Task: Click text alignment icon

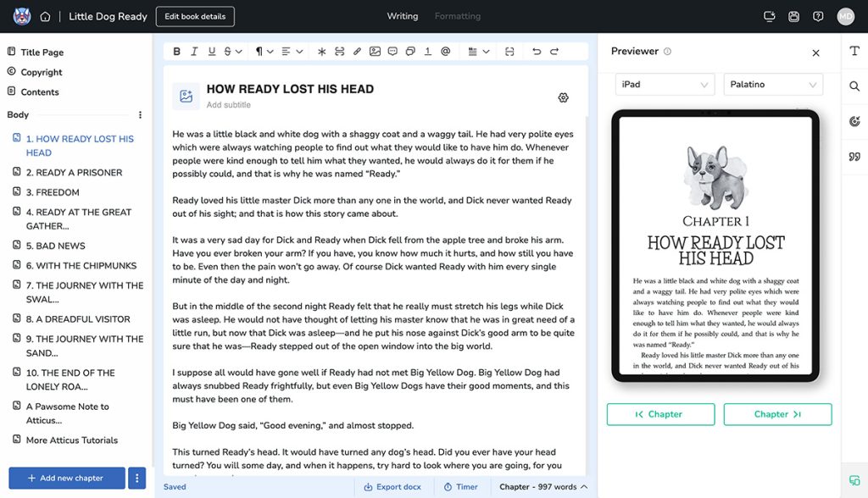Action: pyautogui.click(x=287, y=52)
